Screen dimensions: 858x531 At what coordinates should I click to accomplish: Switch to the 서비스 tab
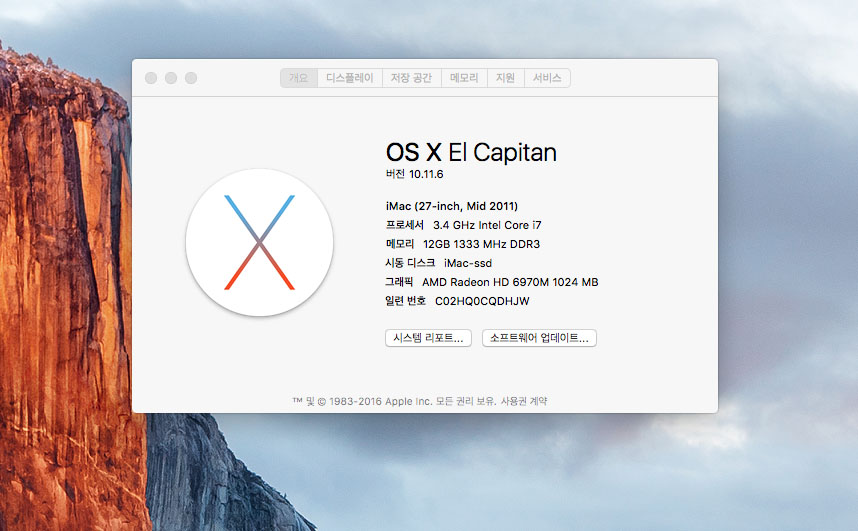547,78
